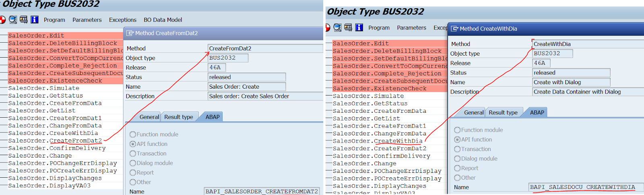The width and height of the screenshot is (644, 195).
Task: Select SalesOrder.CreateWithDia in CreateWithDia window tree
Action: point(378,141)
